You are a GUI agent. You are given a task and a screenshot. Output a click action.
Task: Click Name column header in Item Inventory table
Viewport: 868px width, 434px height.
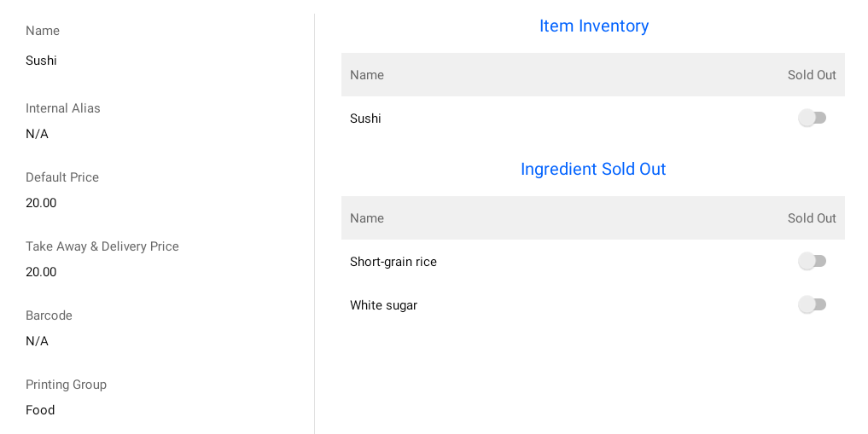[x=367, y=75]
